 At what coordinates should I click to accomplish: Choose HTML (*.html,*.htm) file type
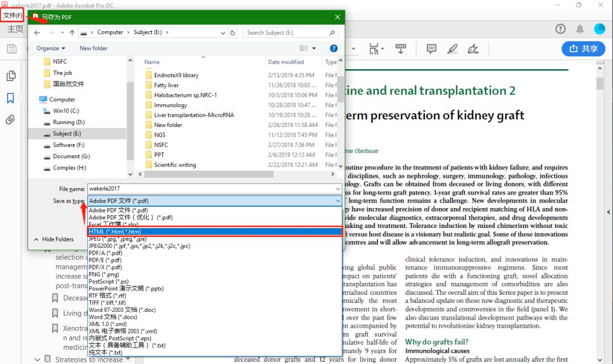[x=215, y=231]
